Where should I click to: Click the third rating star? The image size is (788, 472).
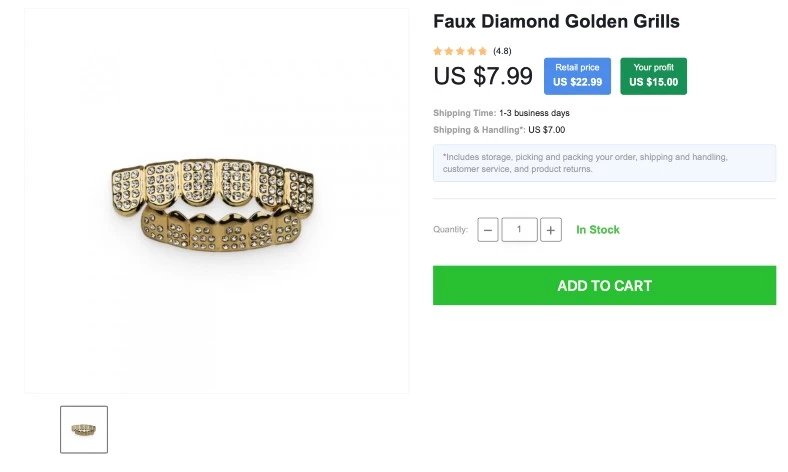460,51
